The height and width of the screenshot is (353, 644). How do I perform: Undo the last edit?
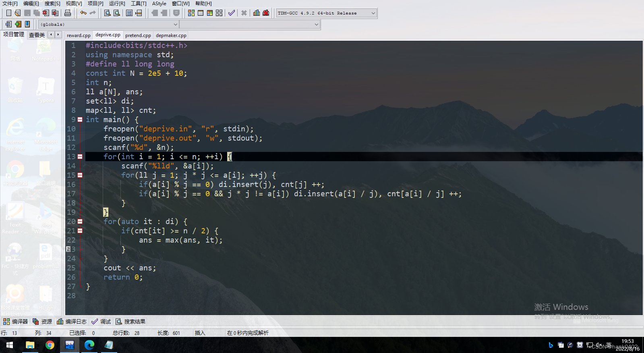83,13
